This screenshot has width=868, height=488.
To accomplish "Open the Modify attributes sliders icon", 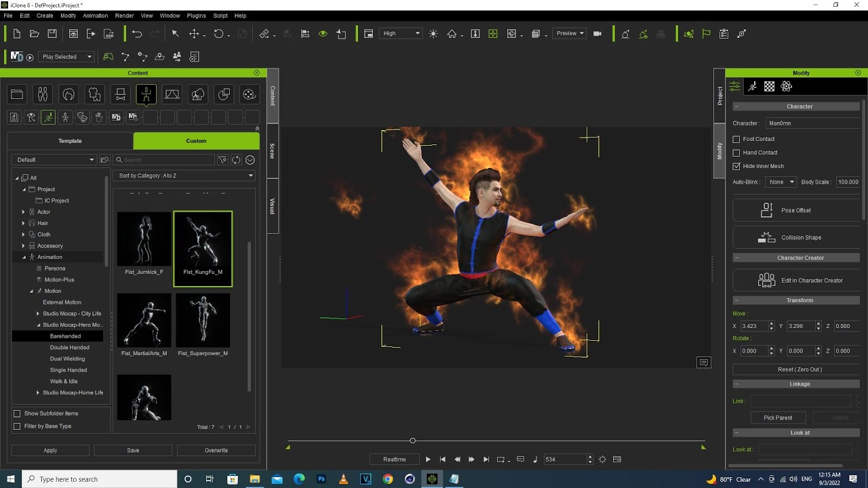I will click(x=734, y=86).
